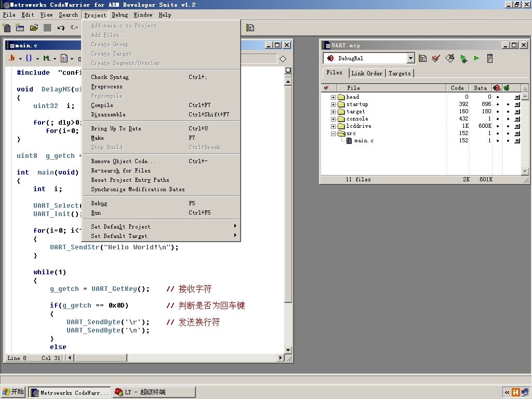The width and height of the screenshot is (532, 399).
Task: Click the Code column header
Action: pos(457,88)
